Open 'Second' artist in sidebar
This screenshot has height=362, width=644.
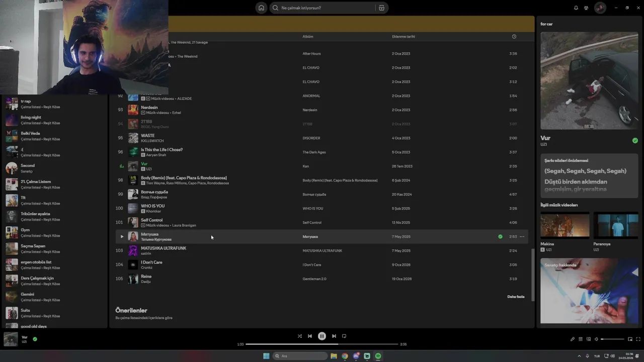pos(54,168)
